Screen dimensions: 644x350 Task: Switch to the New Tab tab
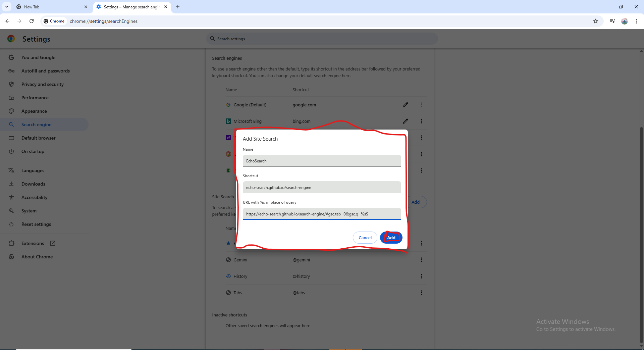pyautogui.click(x=50, y=7)
